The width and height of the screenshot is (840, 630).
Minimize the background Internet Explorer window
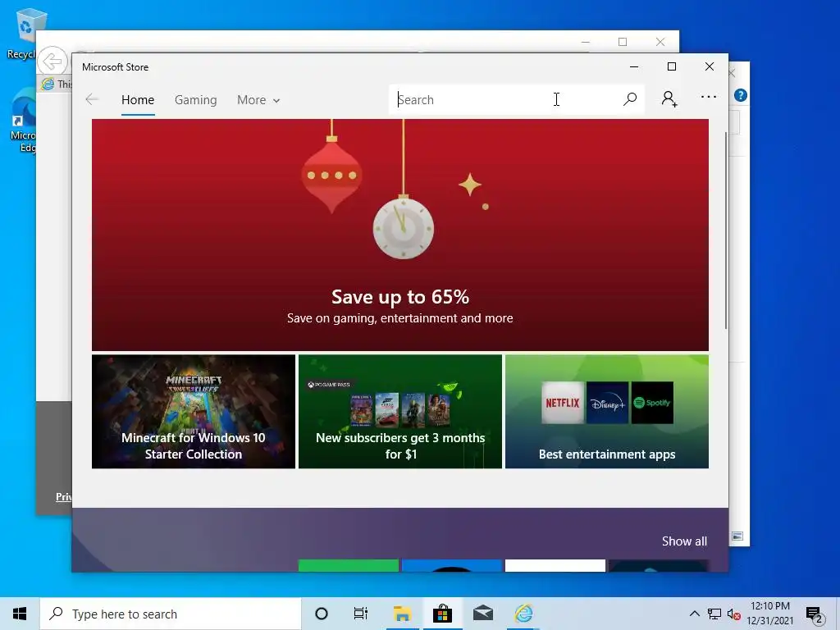click(x=586, y=42)
